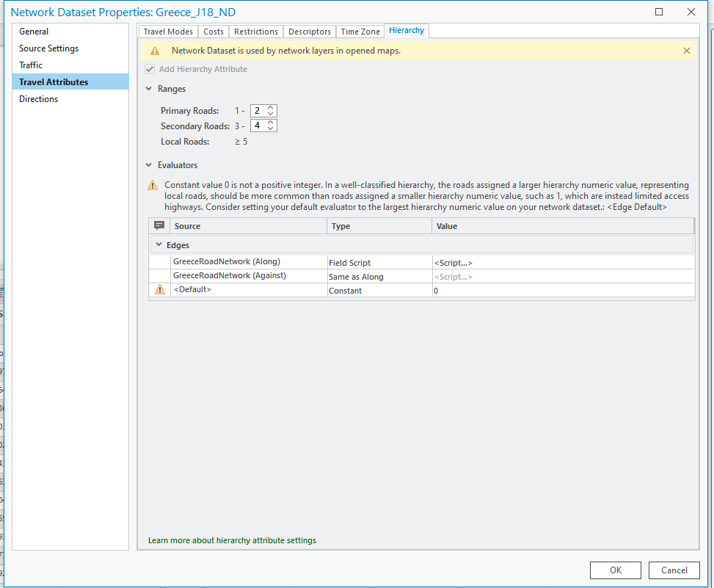Click the warning icon in the yellow banner
The image size is (714, 588).
click(156, 51)
